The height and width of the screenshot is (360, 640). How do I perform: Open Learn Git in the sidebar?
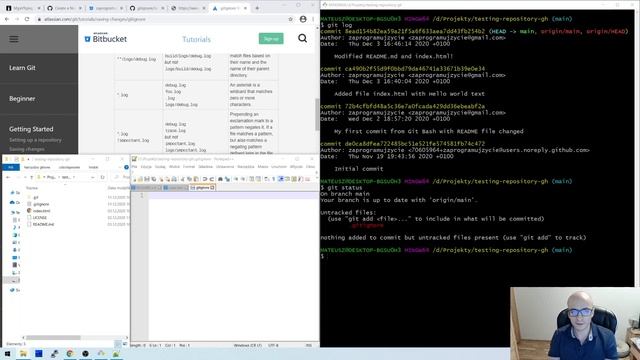tap(22, 68)
